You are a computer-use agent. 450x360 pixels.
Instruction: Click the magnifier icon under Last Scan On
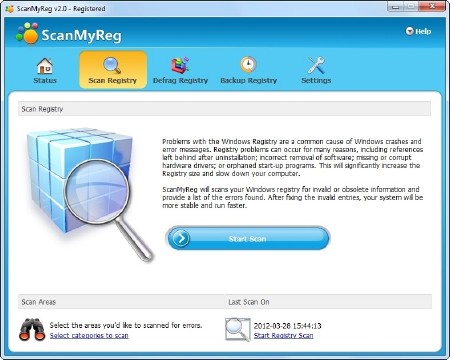click(x=237, y=329)
